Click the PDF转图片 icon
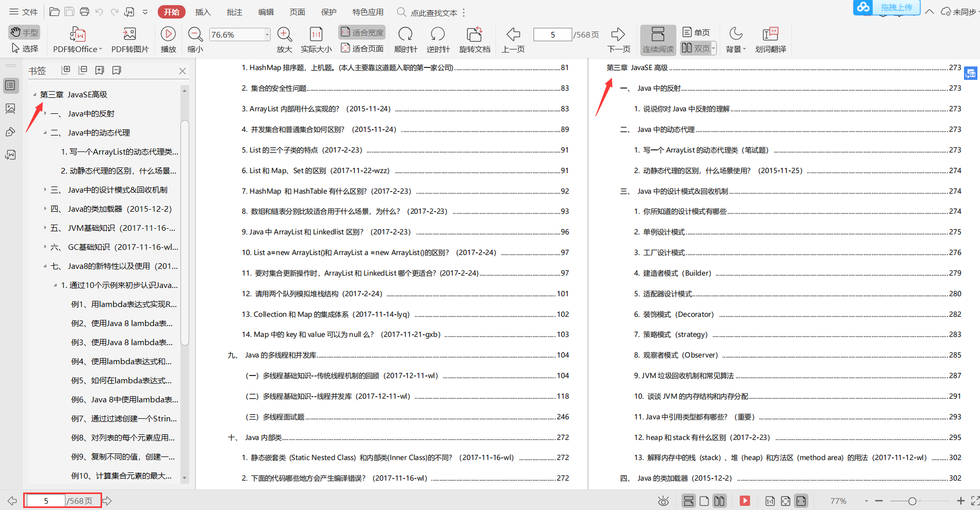Image resolution: width=980 pixels, height=510 pixels. [129, 35]
